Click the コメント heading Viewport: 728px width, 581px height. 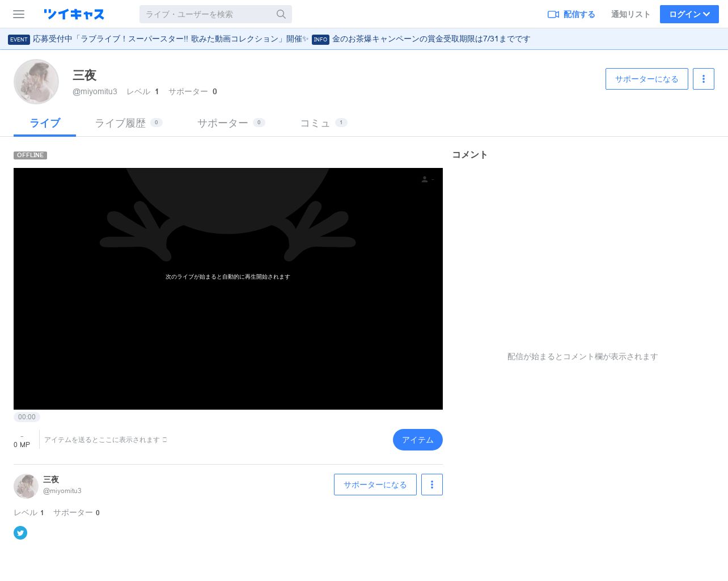tap(470, 155)
